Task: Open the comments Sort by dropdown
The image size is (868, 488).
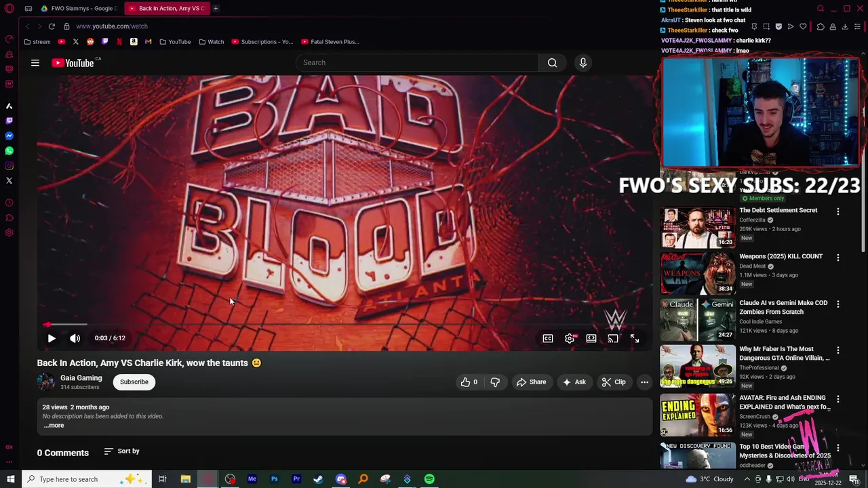Action: point(122,451)
